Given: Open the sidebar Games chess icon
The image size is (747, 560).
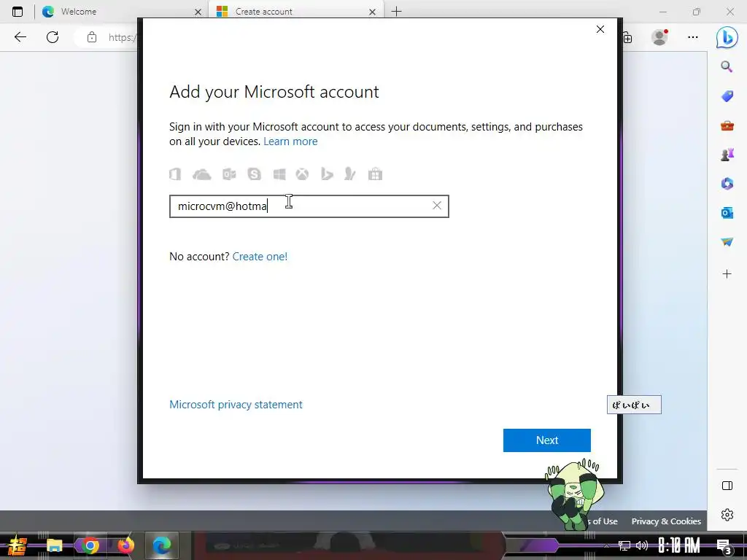Looking at the screenshot, I should click(727, 155).
